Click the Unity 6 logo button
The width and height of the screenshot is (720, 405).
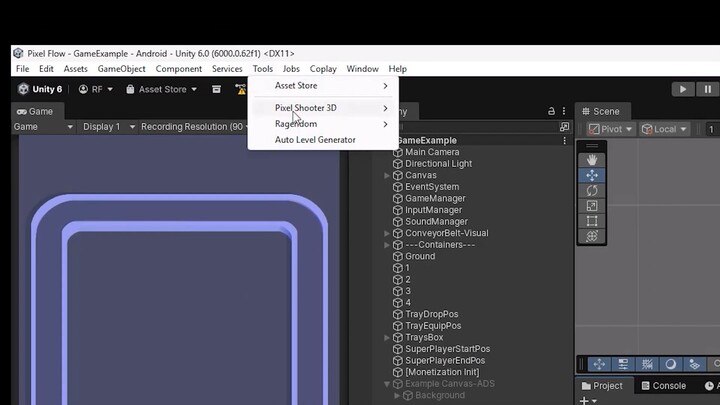point(40,89)
